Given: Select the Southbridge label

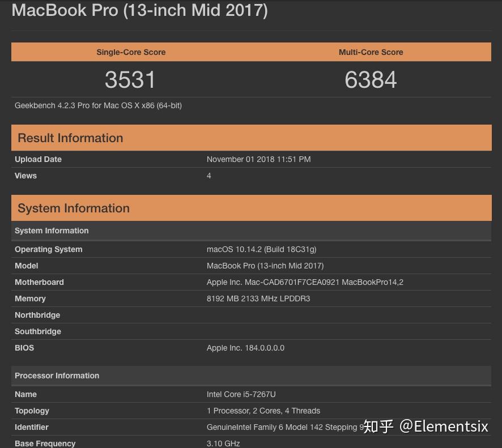Looking at the screenshot, I should pyautogui.click(x=38, y=331).
